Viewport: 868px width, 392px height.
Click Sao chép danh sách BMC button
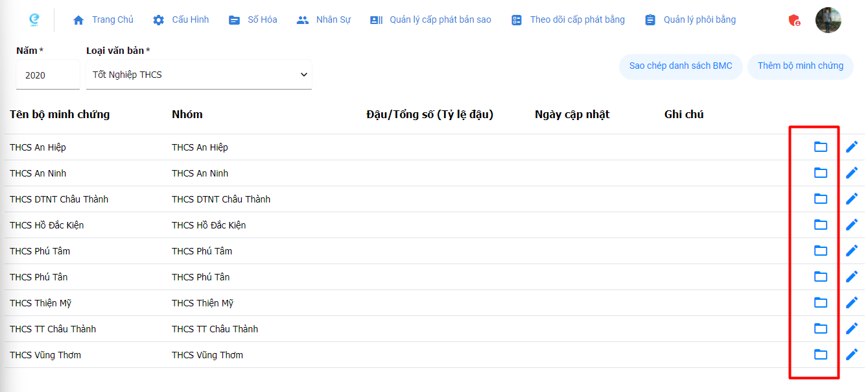tap(681, 66)
